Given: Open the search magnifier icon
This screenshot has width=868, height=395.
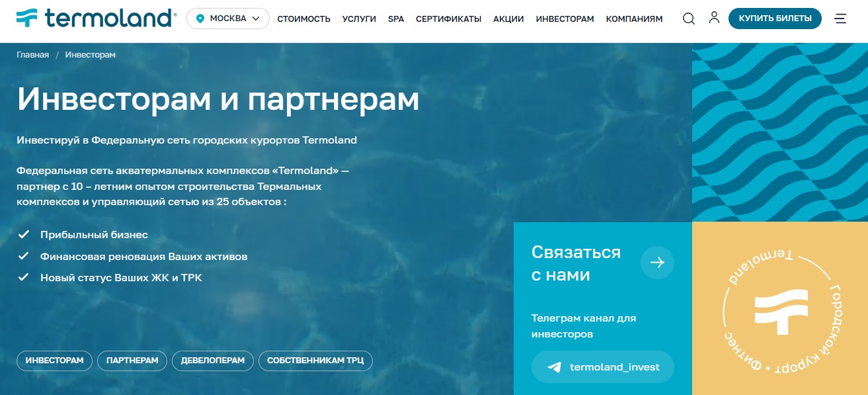Looking at the screenshot, I should [689, 19].
